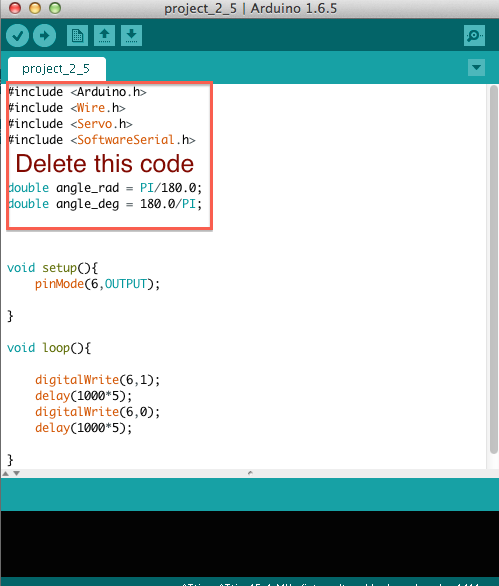Click on '#include <SoftwareSerial.h>' line

click(x=102, y=140)
